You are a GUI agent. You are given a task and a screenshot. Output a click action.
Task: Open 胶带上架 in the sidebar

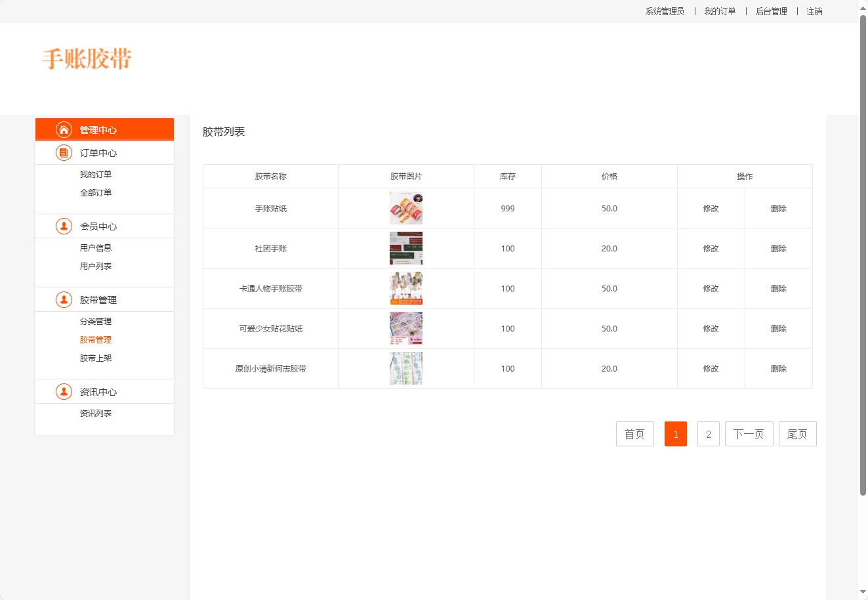95,358
